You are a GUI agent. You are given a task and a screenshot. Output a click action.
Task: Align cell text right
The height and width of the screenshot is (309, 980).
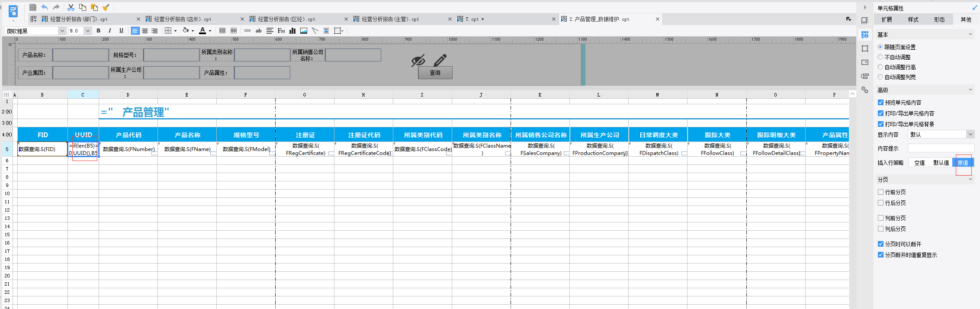point(154,31)
